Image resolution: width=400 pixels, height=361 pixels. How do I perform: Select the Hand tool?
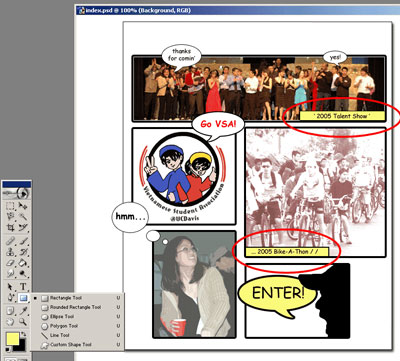click(x=11, y=322)
